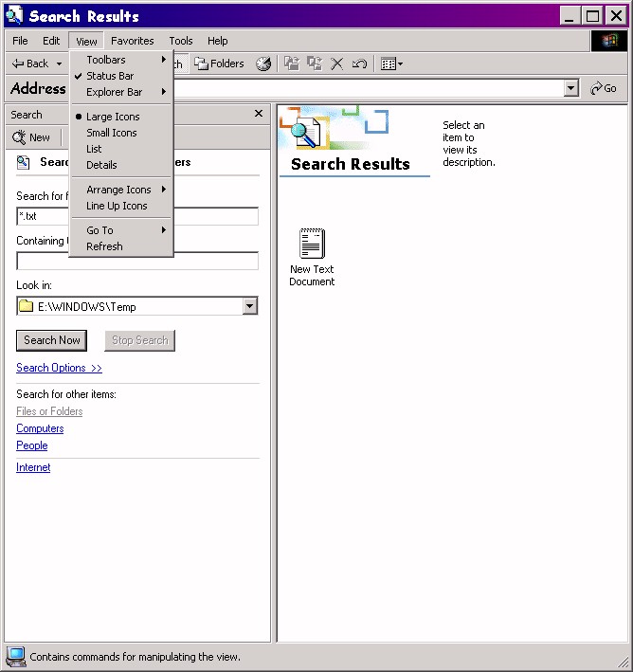Viewport: 633px width, 672px height.
Task: Select the Large Icons view option
Action: [x=121, y=117]
